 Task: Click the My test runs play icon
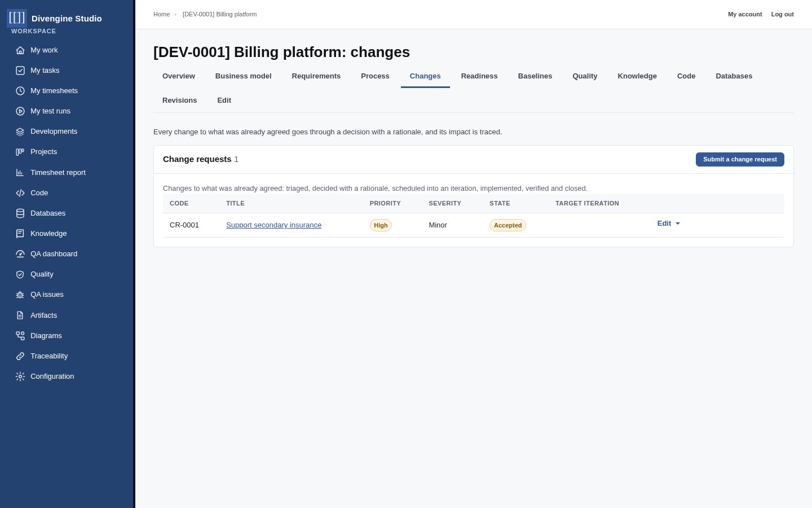tap(20, 111)
